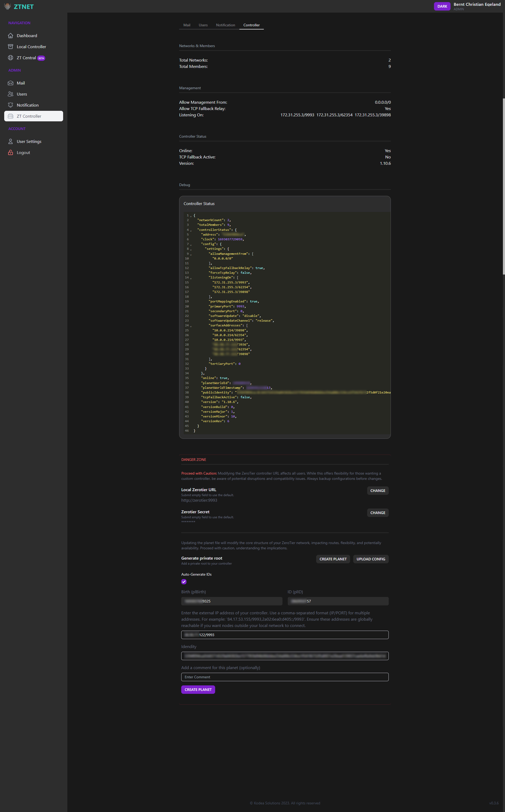505x812 pixels.
Task: Select Notification in the admin sidebar
Action: pyautogui.click(x=28, y=104)
